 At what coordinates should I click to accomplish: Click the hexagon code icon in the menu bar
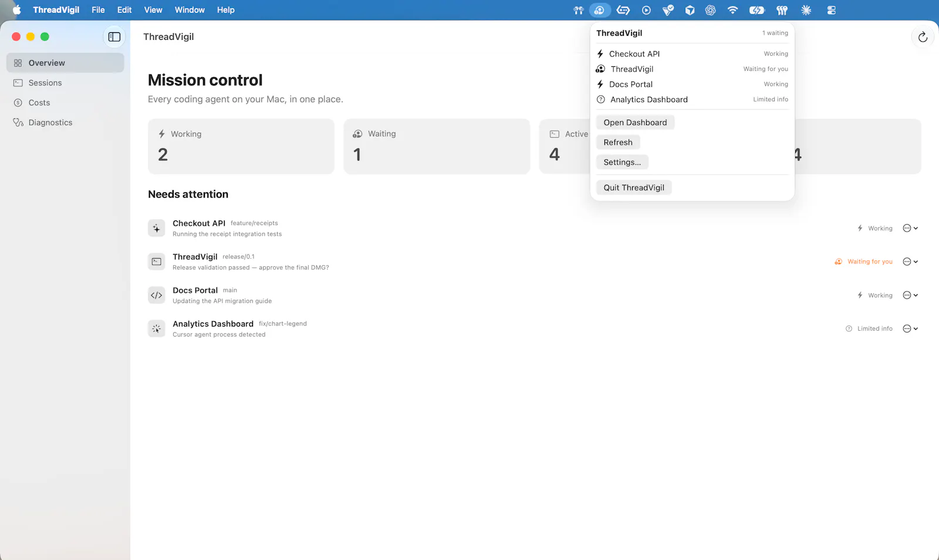click(x=623, y=10)
